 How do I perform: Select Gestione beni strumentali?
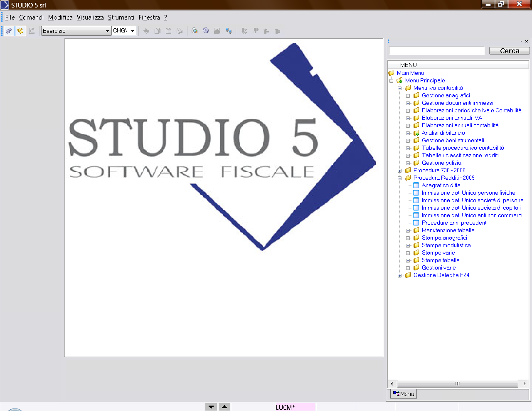(x=453, y=140)
